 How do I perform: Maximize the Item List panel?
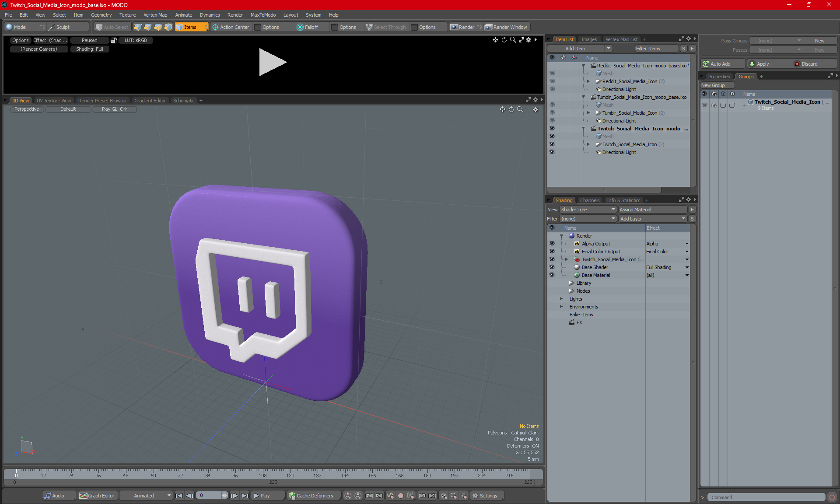(681, 39)
